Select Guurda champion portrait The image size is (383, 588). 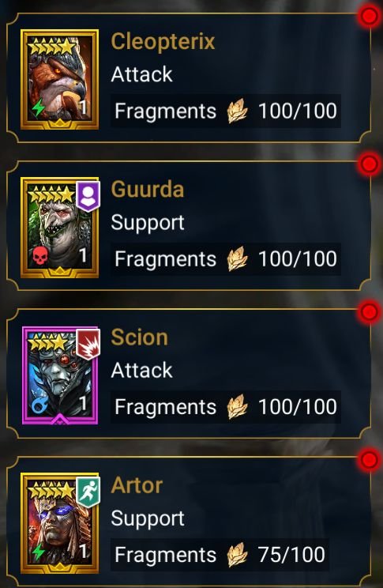coord(59,228)
